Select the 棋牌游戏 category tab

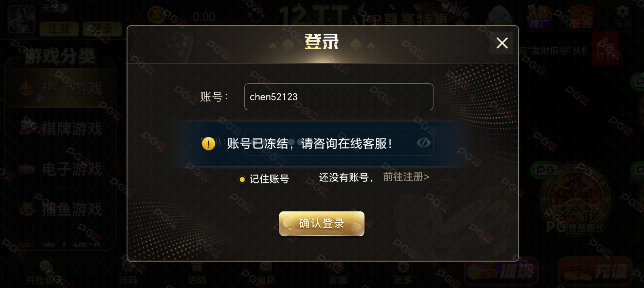[61, 129]
